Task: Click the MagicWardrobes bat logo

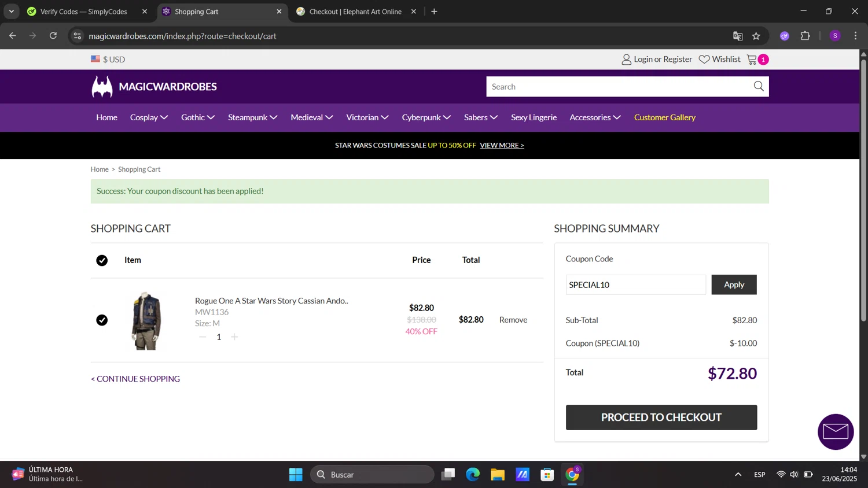Action: tap(102, 87)
